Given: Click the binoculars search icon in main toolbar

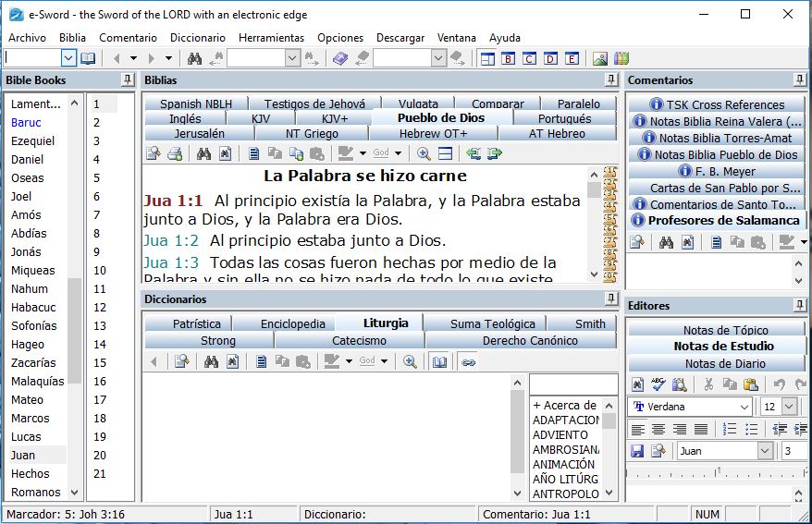Looking at the screenshot, I should pos(194,58).
